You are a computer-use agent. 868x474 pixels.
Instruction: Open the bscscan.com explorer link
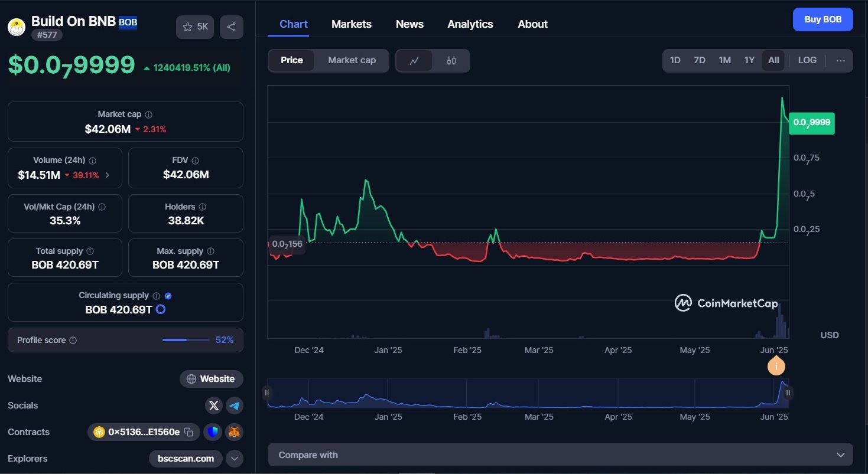(186, 459)
